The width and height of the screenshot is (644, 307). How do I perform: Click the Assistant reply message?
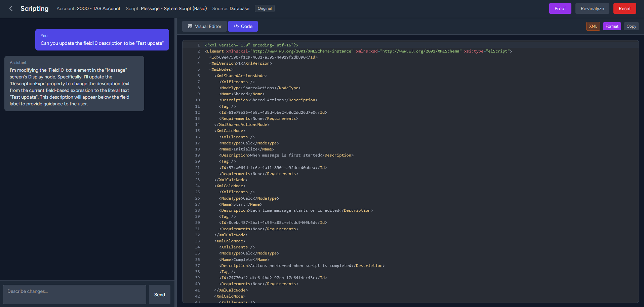tap(74, 83)
